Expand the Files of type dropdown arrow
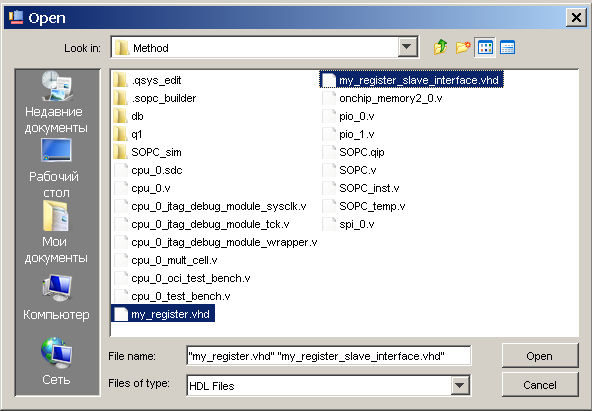 pyautogui.click(x=459, y=385)
